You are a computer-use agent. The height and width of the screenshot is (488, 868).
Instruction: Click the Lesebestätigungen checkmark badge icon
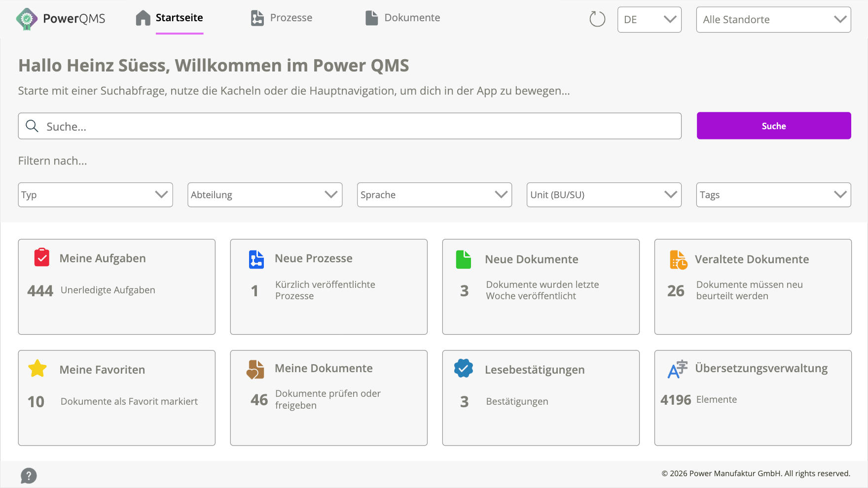click(x=463, y=368)
